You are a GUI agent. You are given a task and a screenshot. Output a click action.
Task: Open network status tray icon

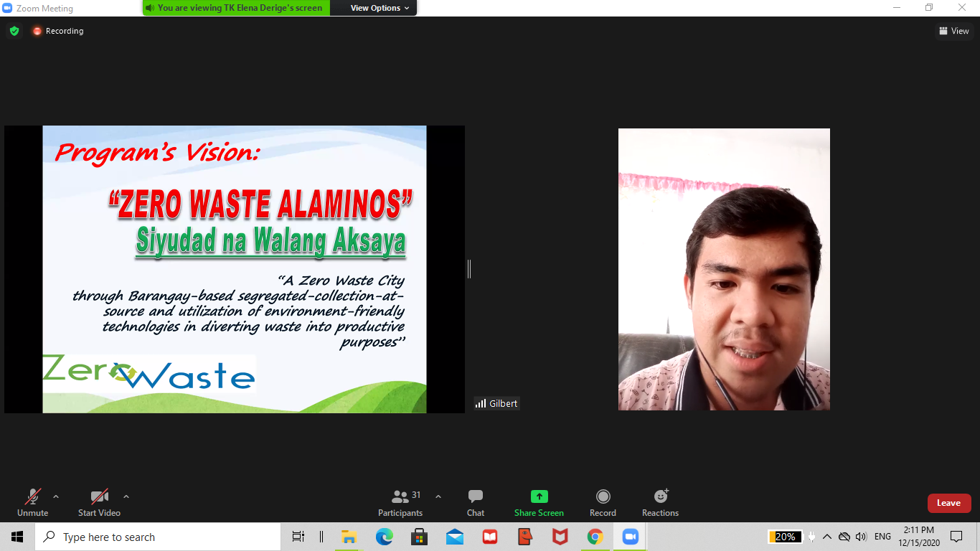pyautogui.click(x=844, y=537)
